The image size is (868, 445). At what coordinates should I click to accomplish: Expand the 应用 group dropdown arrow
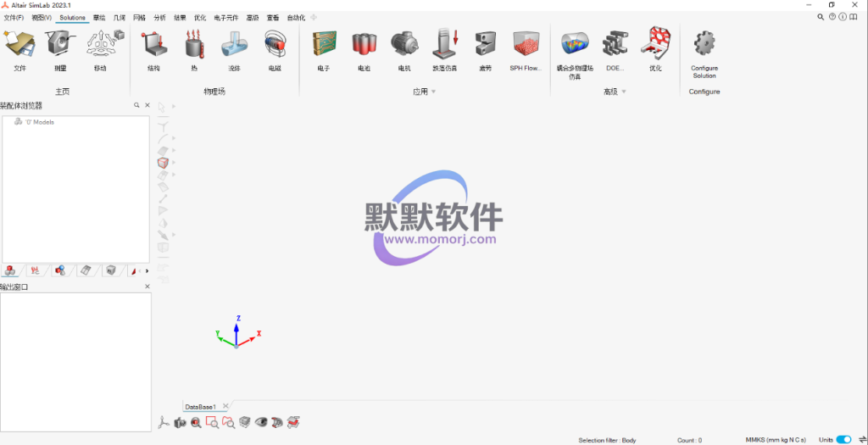click(433, 92)
